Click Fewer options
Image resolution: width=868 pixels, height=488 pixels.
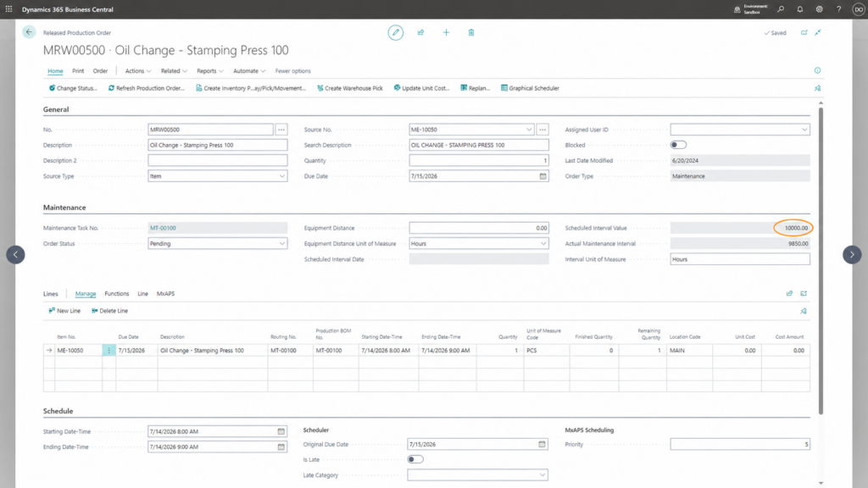coord(292,71)
